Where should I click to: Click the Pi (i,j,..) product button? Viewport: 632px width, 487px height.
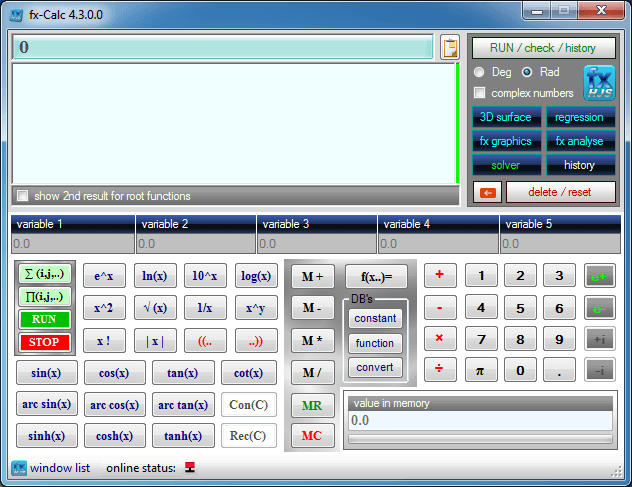tap(45, 297)
